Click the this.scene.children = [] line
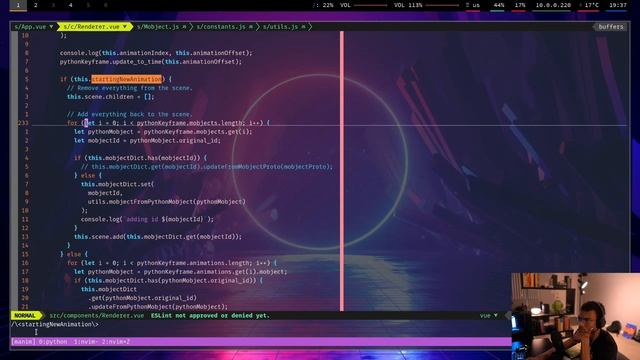 click(111, 97)
